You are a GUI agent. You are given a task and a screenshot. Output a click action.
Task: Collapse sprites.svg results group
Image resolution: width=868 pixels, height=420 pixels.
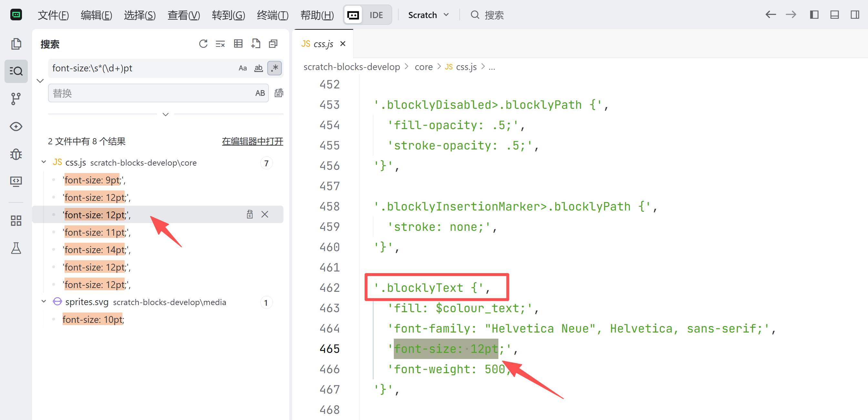pyautogui.click(x=44, y=302)
